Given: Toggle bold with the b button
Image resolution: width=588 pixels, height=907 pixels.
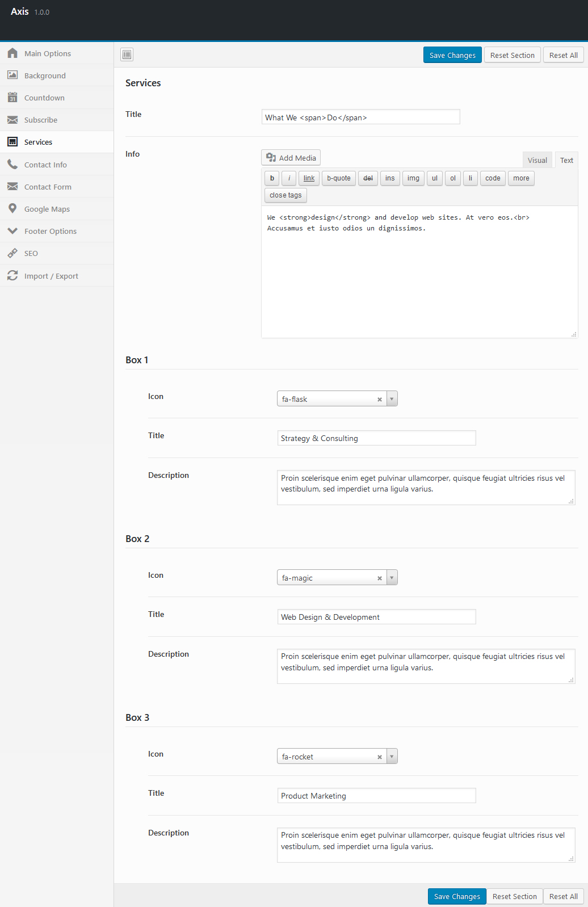Looking at the screenshot, I should pyautogui.click(x=272, y=178).
